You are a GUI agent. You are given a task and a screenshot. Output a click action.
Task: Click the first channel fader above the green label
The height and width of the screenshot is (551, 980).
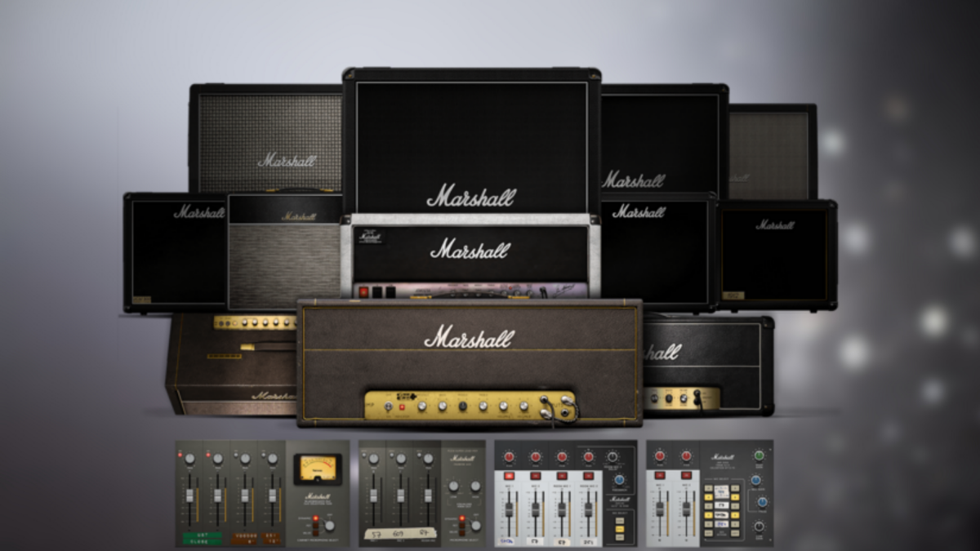(189, 495)
